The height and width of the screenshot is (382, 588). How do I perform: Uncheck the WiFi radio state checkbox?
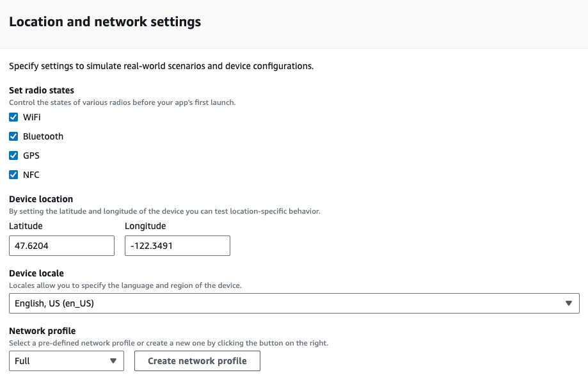(x=13, y=117)
